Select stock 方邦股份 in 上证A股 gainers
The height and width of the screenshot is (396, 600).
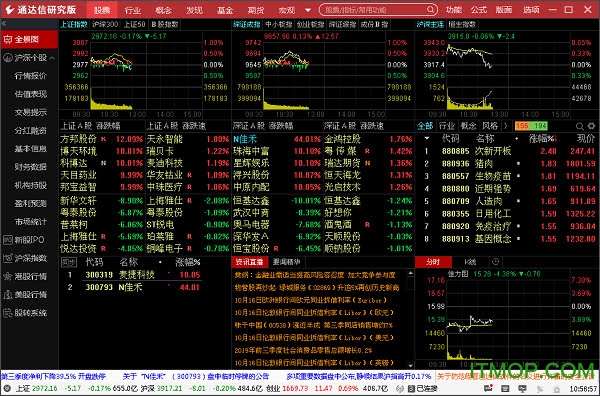point(101,139)
